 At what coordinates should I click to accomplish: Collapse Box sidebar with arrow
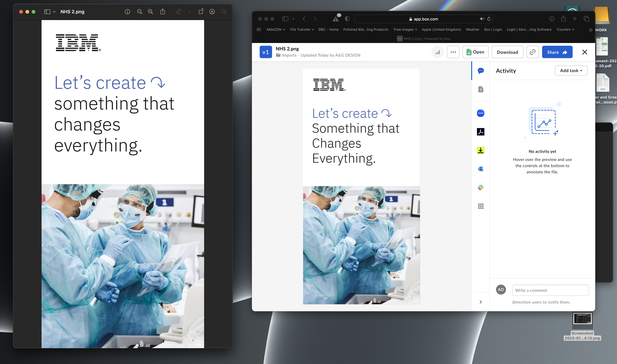[x=481, y=302]
